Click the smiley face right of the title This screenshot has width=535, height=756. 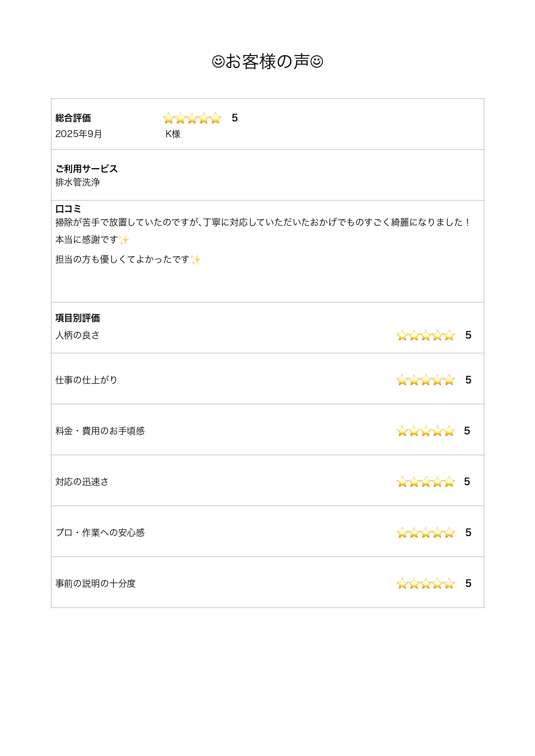[x=317, y=62]
